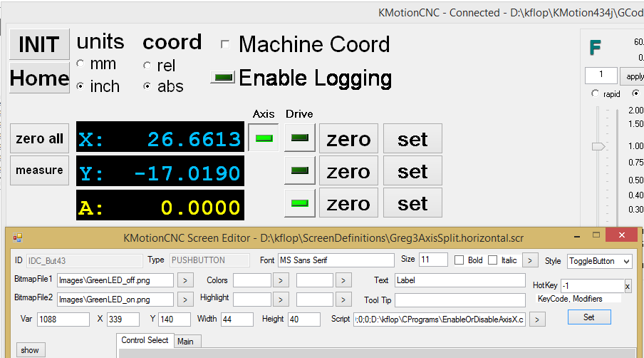Toggle the A drive LED button
Screen dimensions: 644x358
299,203
